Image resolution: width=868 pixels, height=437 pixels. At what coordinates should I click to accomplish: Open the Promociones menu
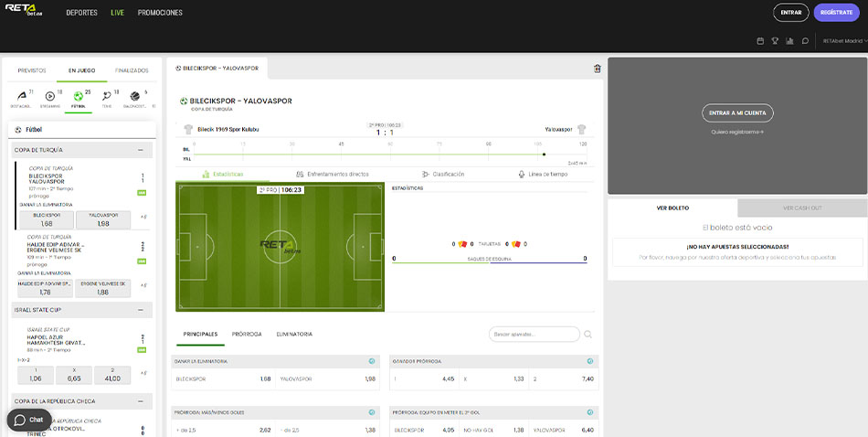click(x=160, y=13)
